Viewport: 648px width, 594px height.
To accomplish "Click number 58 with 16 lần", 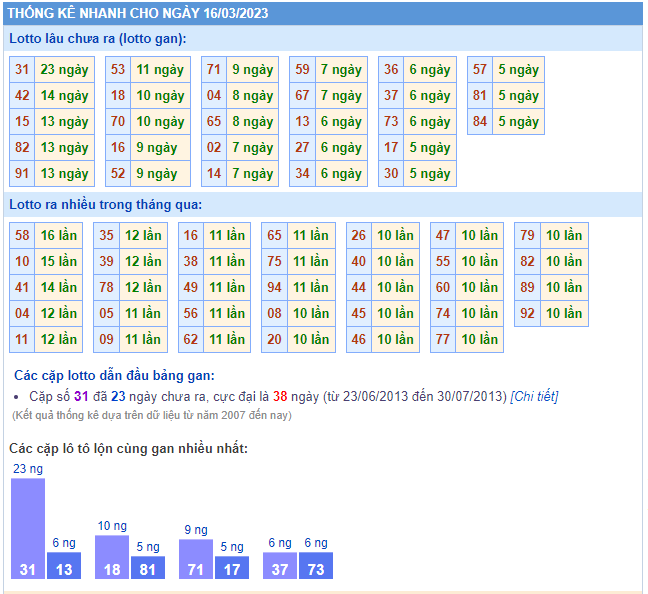I will (22, 236).
